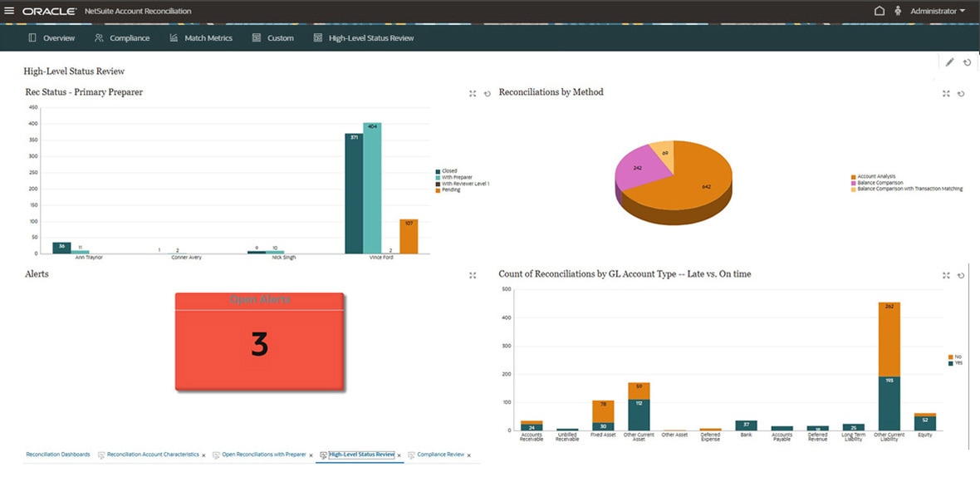Click the Open Alerts tile showing 3
Viewport: 980px width, 487px height.
coord(260,341)
